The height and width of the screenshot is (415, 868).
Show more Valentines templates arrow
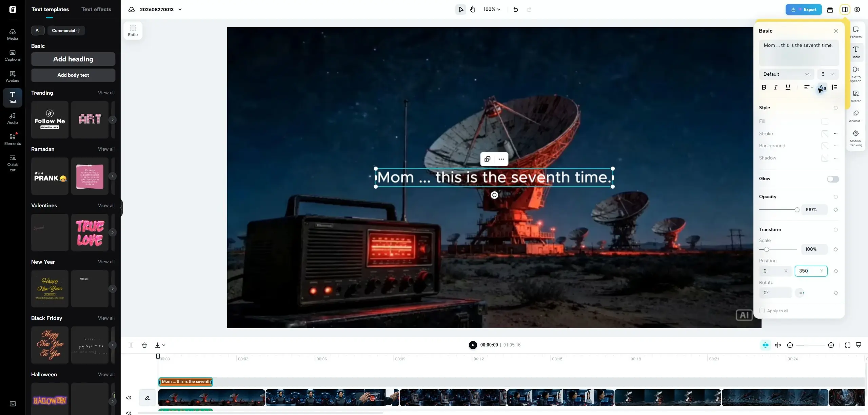click(x=113, y=232)
